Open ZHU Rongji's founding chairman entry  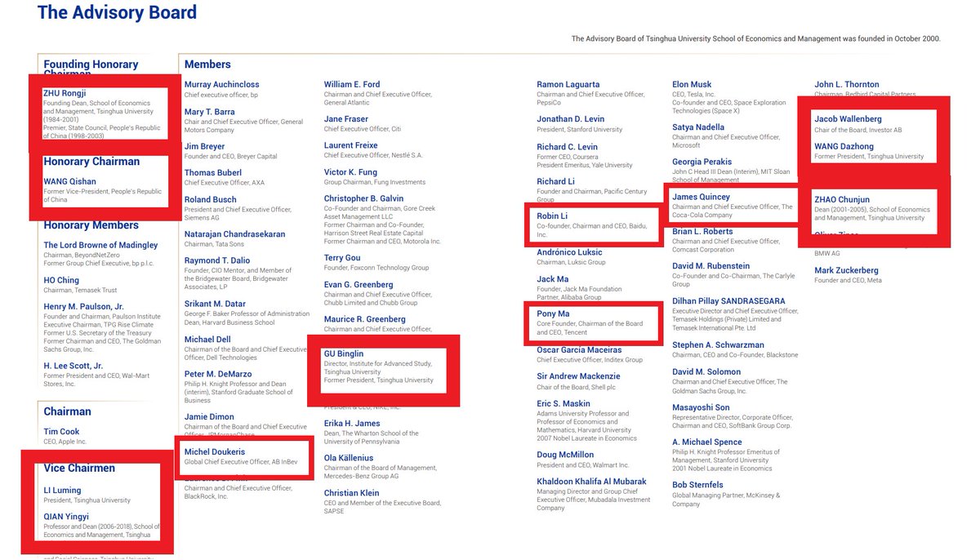(65, 93)
